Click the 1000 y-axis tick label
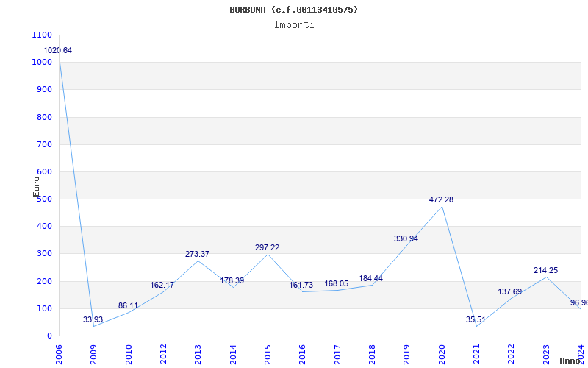This screenshot has width=588, height=368. click(x=42, y=63)
